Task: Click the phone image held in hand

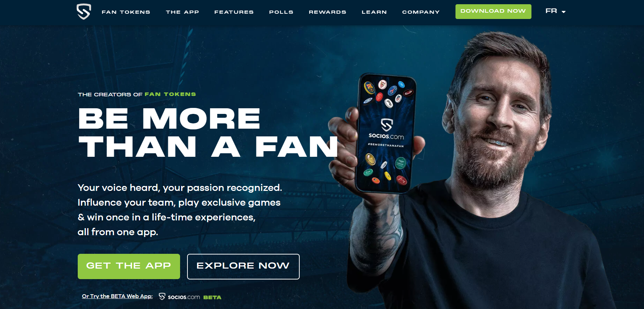Action: [386, 134]
